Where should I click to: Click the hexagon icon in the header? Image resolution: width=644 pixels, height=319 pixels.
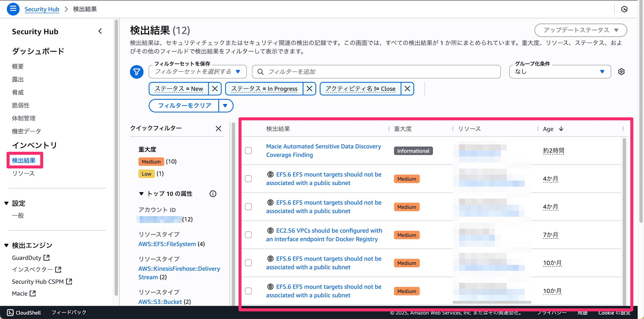click(x=624, y=9)
